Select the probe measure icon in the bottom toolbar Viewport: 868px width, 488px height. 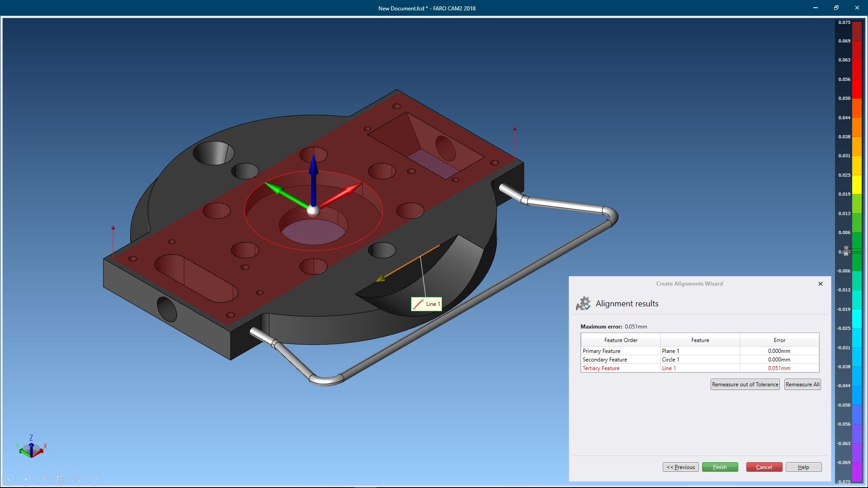pyautogui.click(x=43, y=479)
